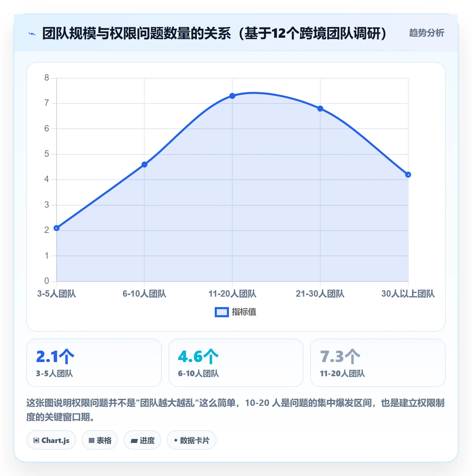Click the 趋势分析 label in the header
The height and width of the screenshot is (476, 472).
coord(426,33)
